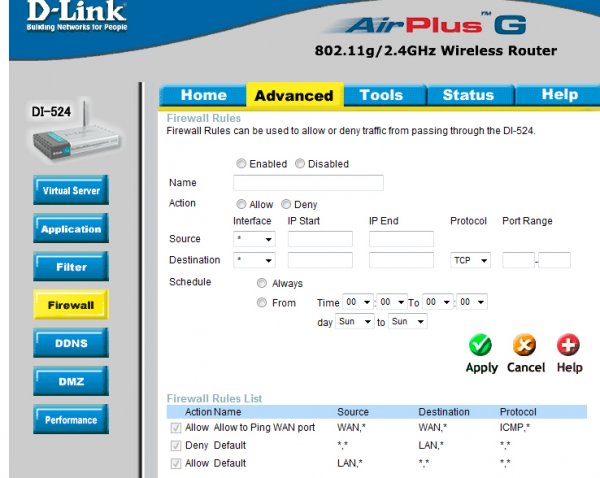
Task: Open the Performance sidebar page
Action: [x=71, y=420]
